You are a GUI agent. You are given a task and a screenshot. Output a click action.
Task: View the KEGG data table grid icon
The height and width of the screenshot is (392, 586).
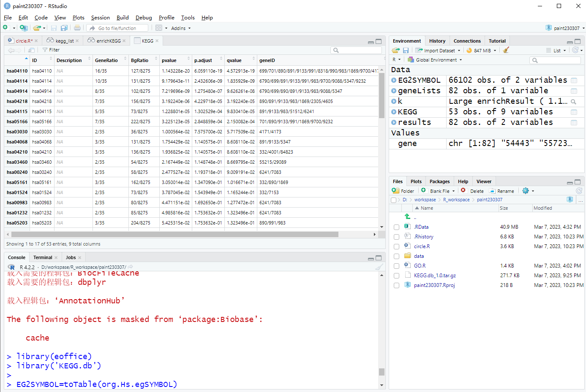click(x=574, y=112)
